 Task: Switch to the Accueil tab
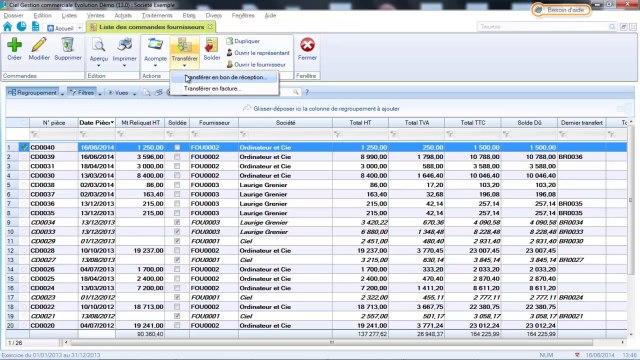point(61,28)
